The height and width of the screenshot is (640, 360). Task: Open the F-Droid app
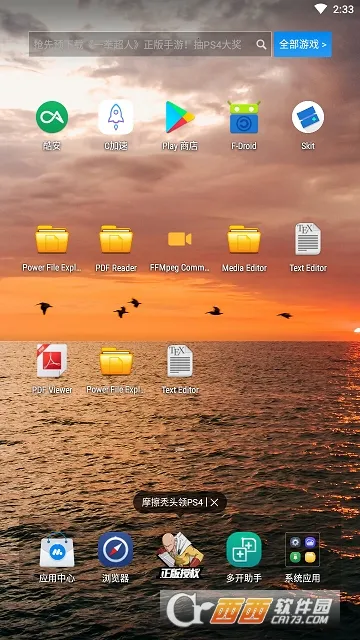[244, 117]
